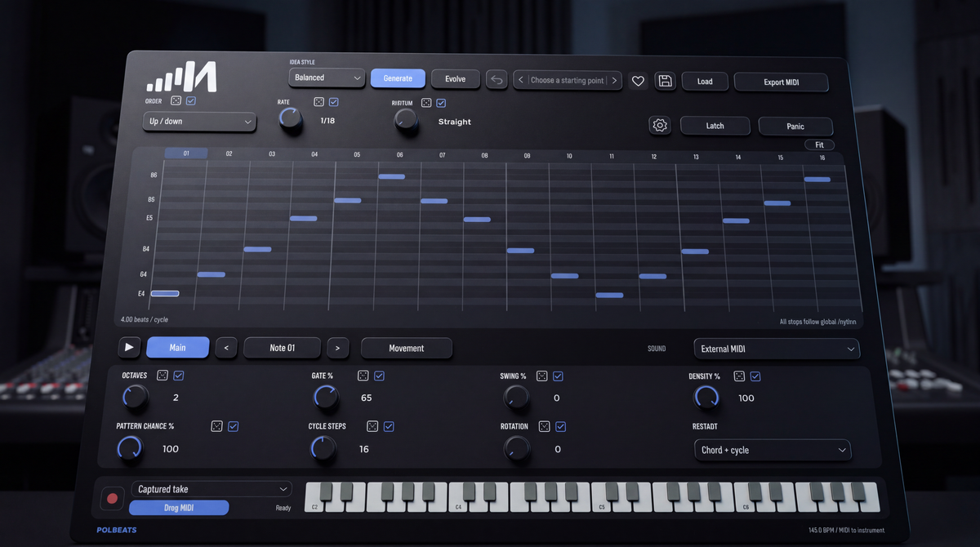Select the Note 01 field
The height and width of the screenshot is (547, 980).
pos(283,348)
